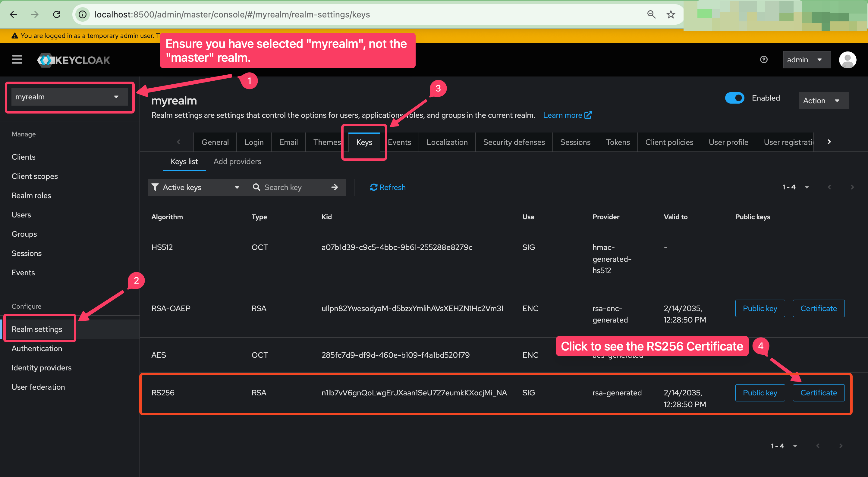
Task: View the RS256 Certificate
Action: [x=819, y=392]
